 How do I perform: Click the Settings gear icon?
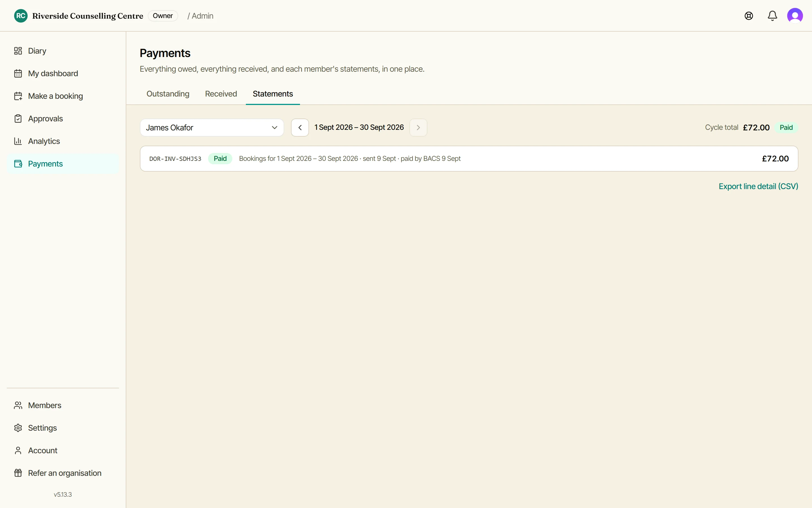pyautogui.click(x=18, y=428)
